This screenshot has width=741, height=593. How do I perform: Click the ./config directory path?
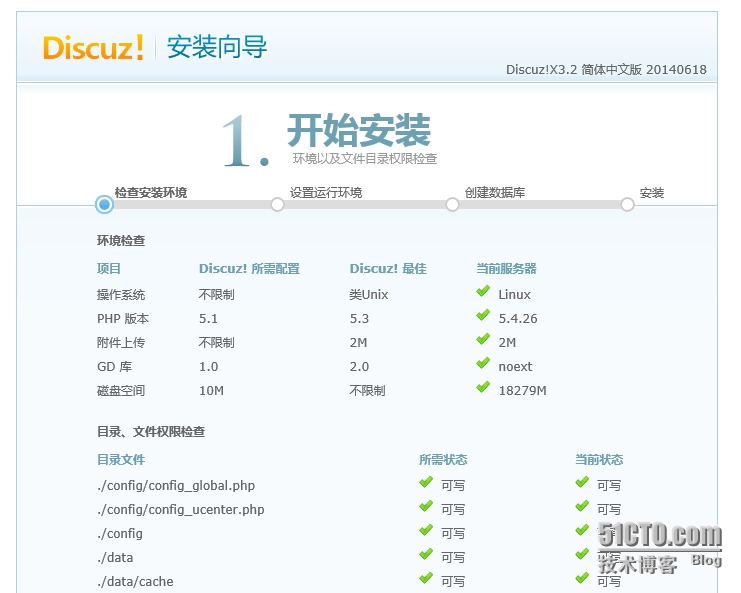coord(120,533)
